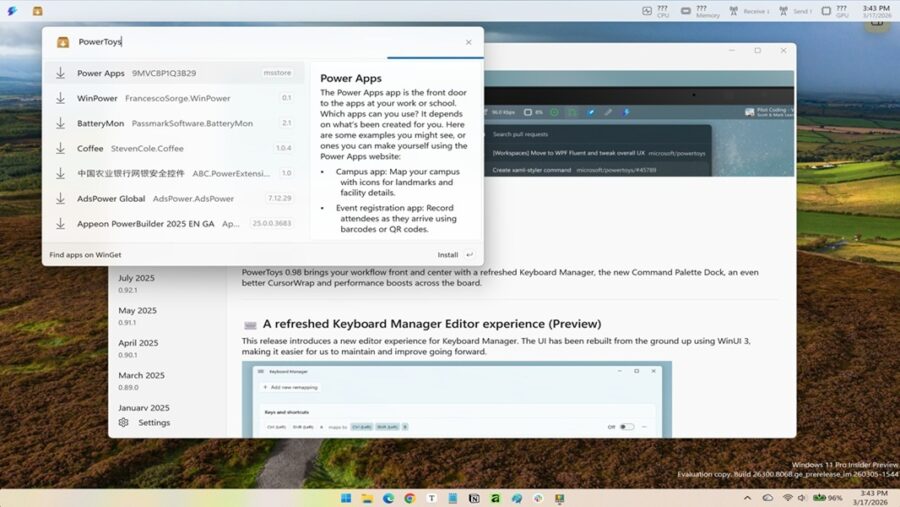The height and width of the screenshot is (507, 900).
Task: Click the download icon for Power Apps
Action: point(60,73)
